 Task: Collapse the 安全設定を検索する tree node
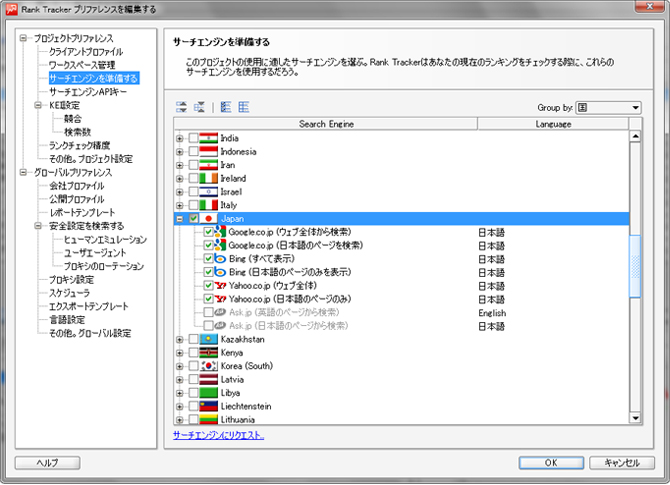pos(38,226)
